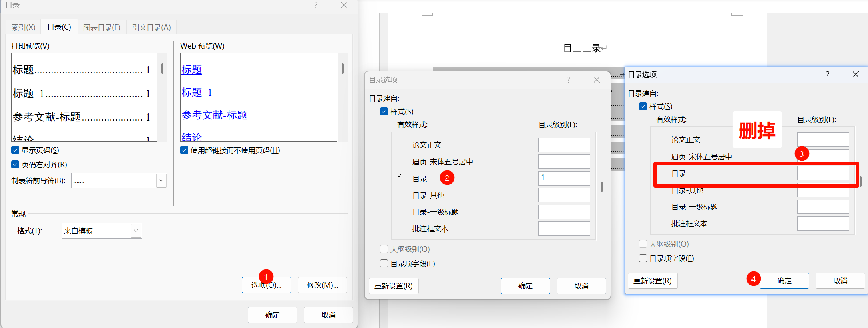
Task: Uncheck 使用超链接而不使用页码 option
Action: coord(184,150)
